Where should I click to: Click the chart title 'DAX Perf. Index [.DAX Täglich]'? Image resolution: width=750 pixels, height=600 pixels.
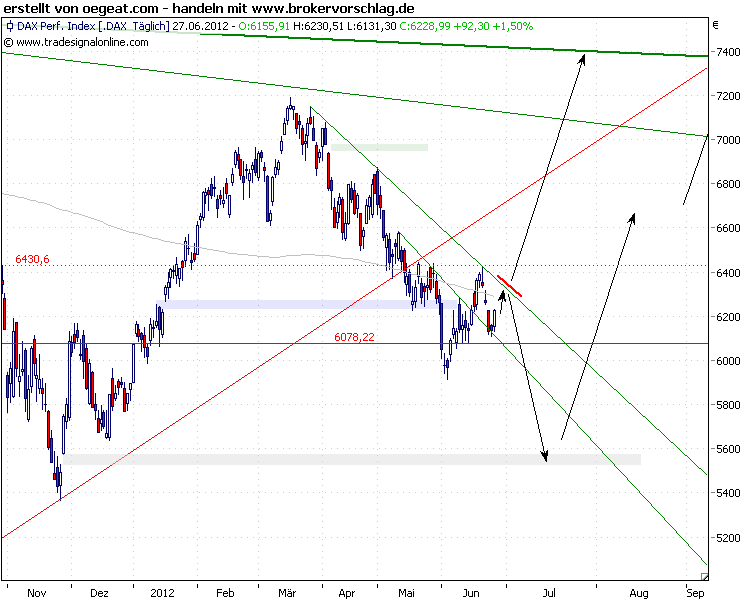coord(93,26)
